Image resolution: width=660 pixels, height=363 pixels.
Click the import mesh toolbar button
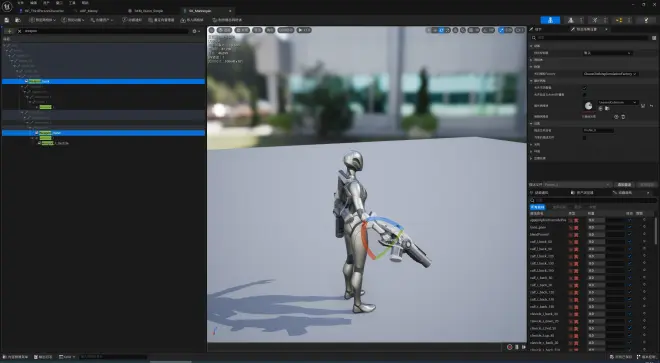point(192,20)
